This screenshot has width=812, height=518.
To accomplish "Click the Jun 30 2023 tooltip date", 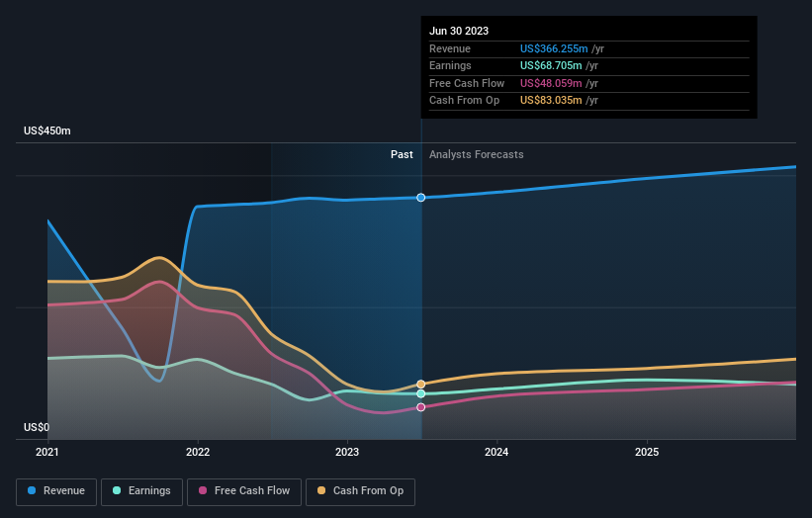I will [459, 31].
